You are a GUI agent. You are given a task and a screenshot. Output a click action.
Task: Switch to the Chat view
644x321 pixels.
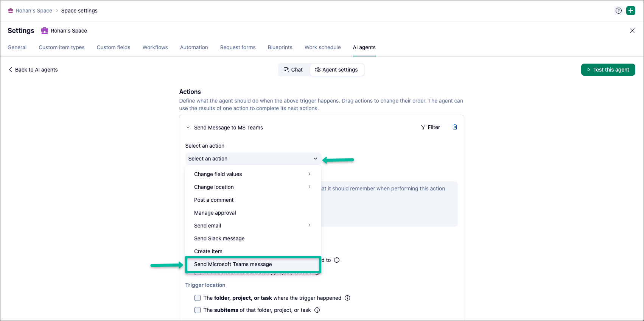tap(293, 70)
